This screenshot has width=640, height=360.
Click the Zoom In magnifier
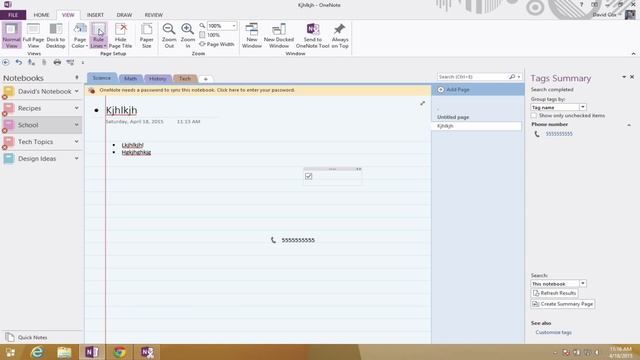(x=188, y=36)
